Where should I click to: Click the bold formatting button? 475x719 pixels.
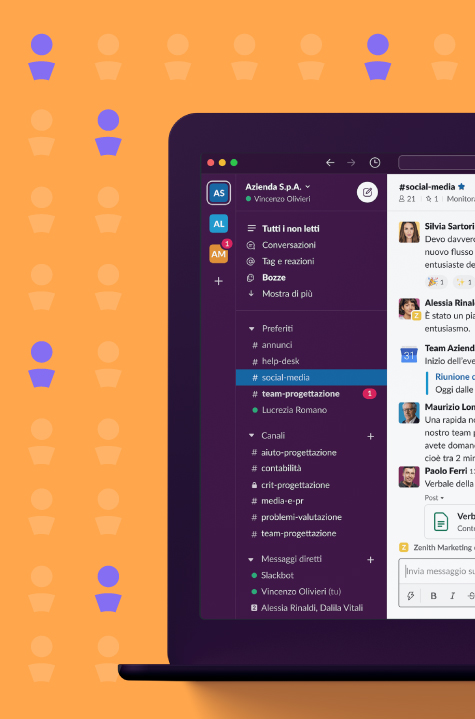pos(433,596)
